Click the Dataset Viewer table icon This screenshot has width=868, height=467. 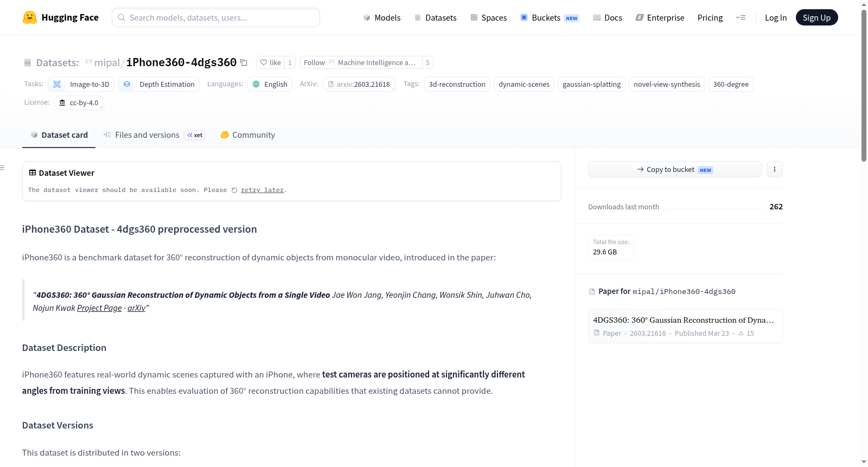point(33,173)
